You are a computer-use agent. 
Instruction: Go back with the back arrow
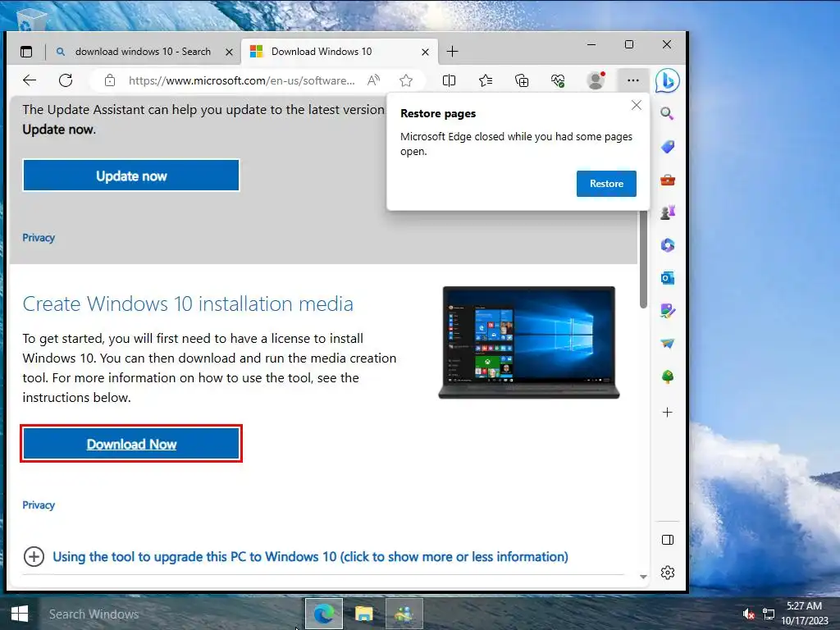pyautogui.click(x=30, y=80)
